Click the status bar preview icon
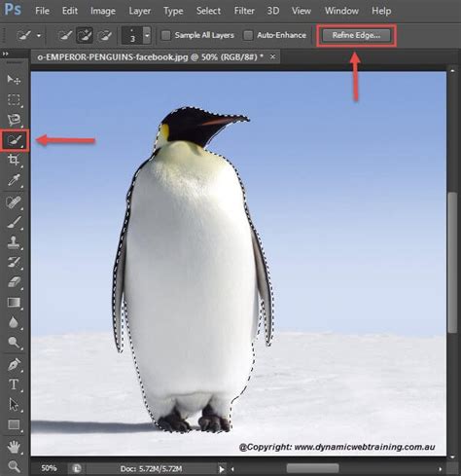This screenshot has width=461, height=476. [77, 468]
